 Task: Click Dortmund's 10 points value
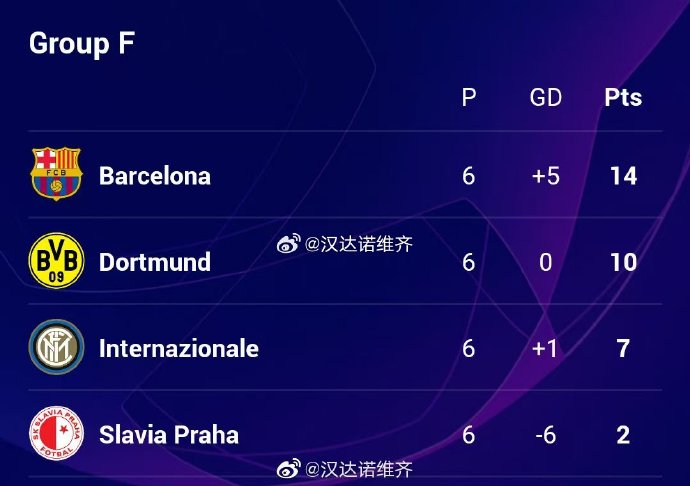(623, 262)
